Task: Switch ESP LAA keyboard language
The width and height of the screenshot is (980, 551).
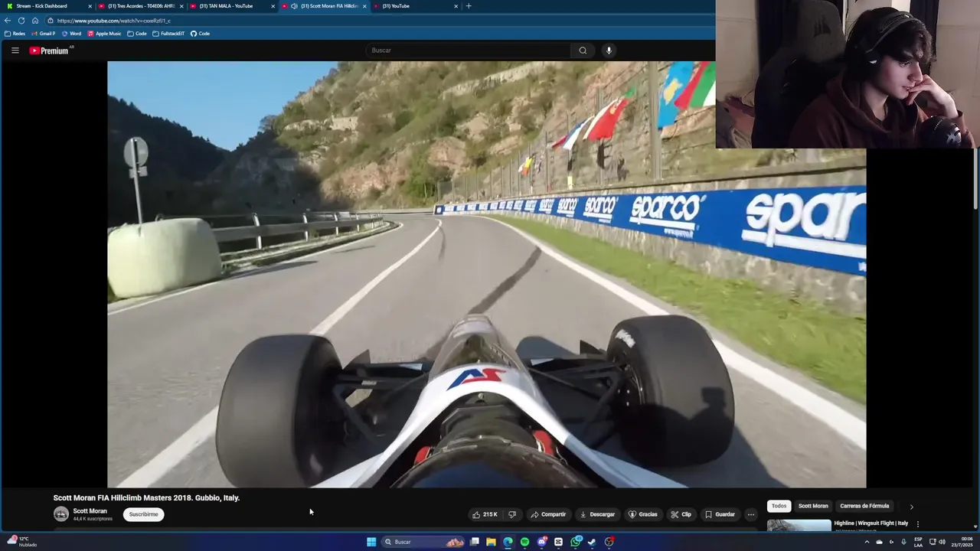Action: 918,542
